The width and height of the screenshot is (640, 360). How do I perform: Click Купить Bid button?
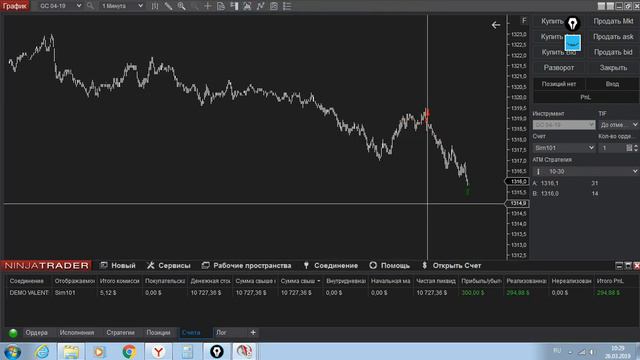(x=558, y=52)
